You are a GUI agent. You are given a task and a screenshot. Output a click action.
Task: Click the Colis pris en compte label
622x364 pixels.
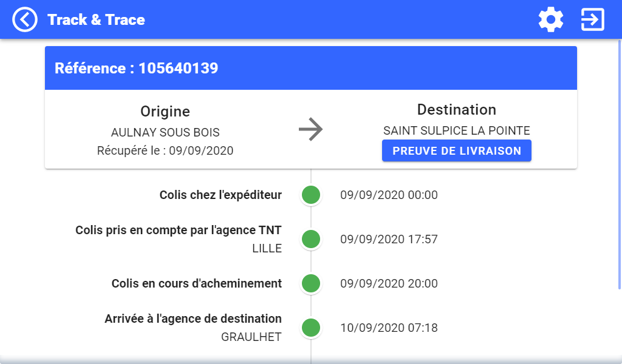[x=179, y=230]
